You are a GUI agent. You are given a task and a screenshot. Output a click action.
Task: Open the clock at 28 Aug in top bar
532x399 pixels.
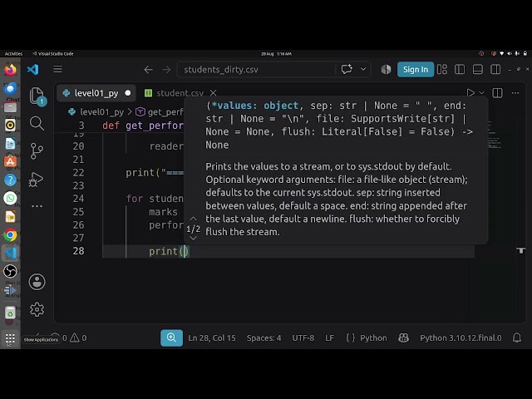tap(276, 53)
